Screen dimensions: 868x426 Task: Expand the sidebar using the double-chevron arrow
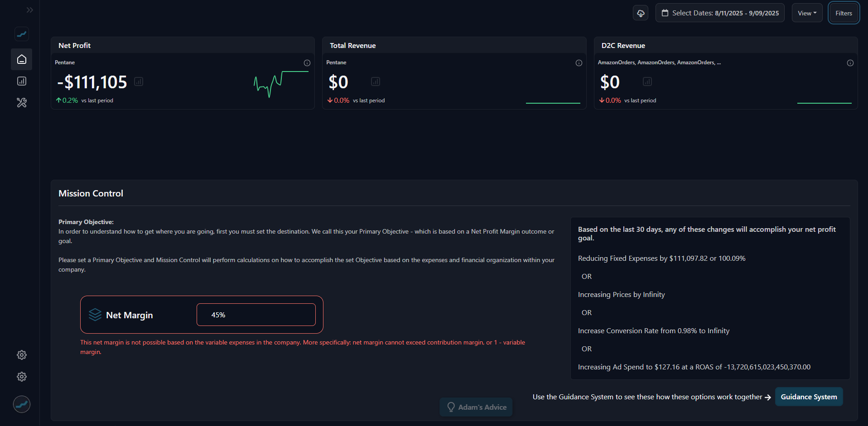pyautogui.click(x=30, y=10)
